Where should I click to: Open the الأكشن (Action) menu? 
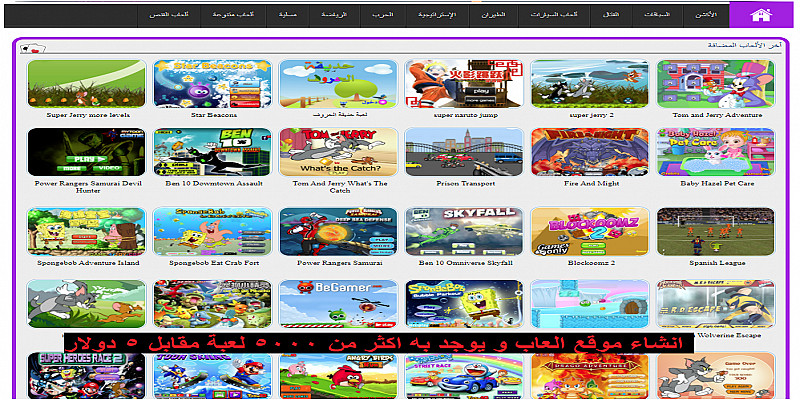coord(707,15)
